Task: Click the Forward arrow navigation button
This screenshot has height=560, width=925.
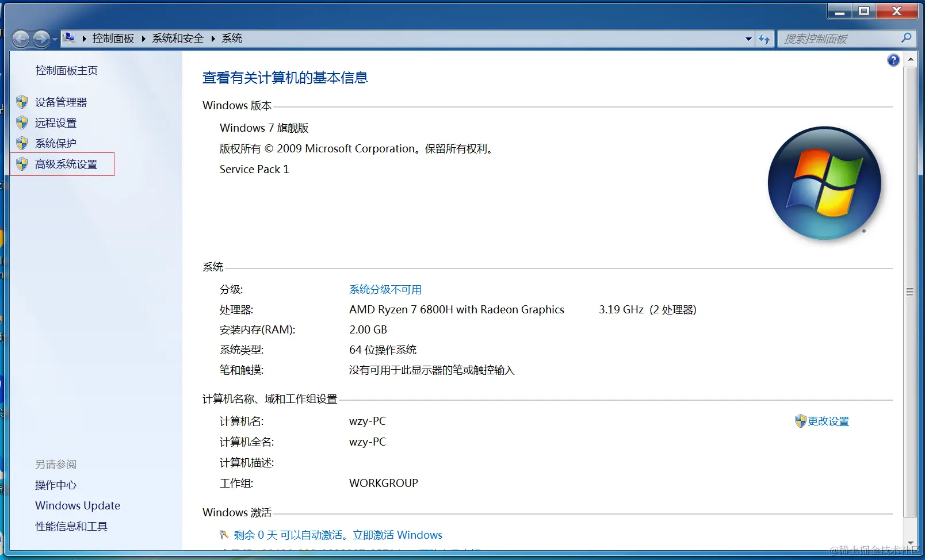Action: (41, 39)
